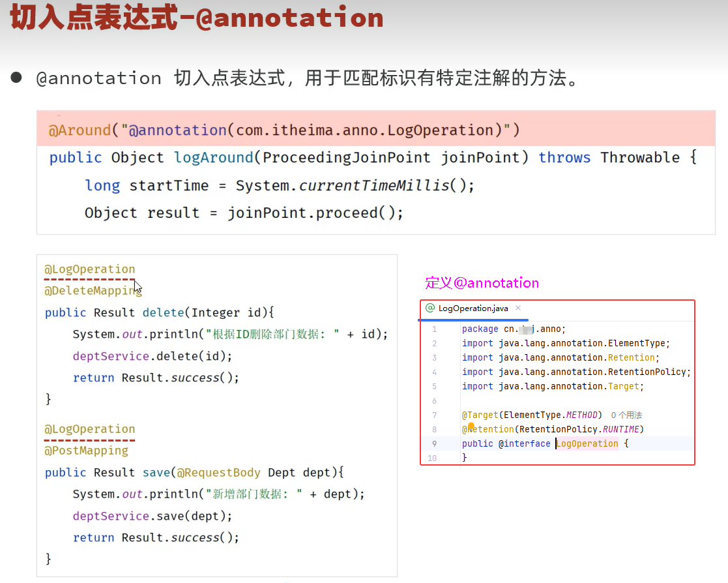This screenshot has height=583, width=728.
Task: Close the LogOperation.java editor tab
Action: coord(518,308)
